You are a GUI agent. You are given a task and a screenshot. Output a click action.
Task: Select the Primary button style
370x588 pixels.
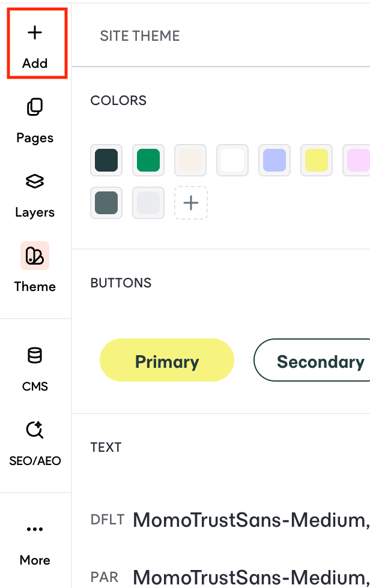(166, 360)
